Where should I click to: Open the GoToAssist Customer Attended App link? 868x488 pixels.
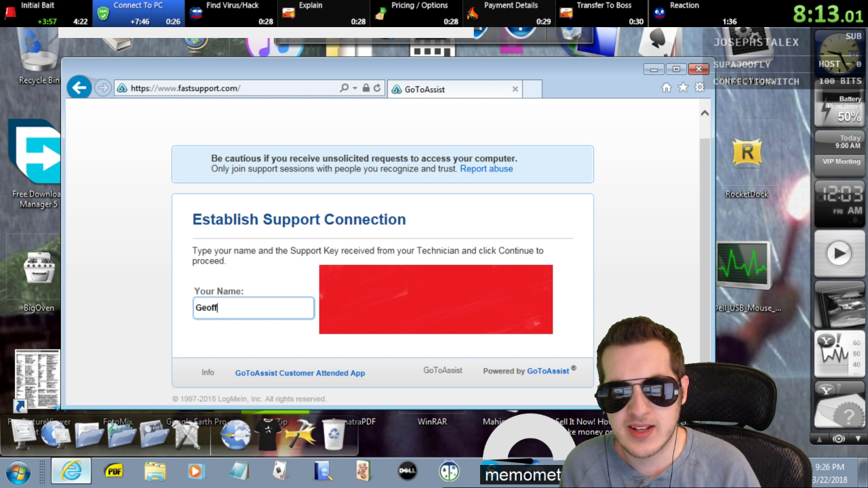(x=300, y=373)
